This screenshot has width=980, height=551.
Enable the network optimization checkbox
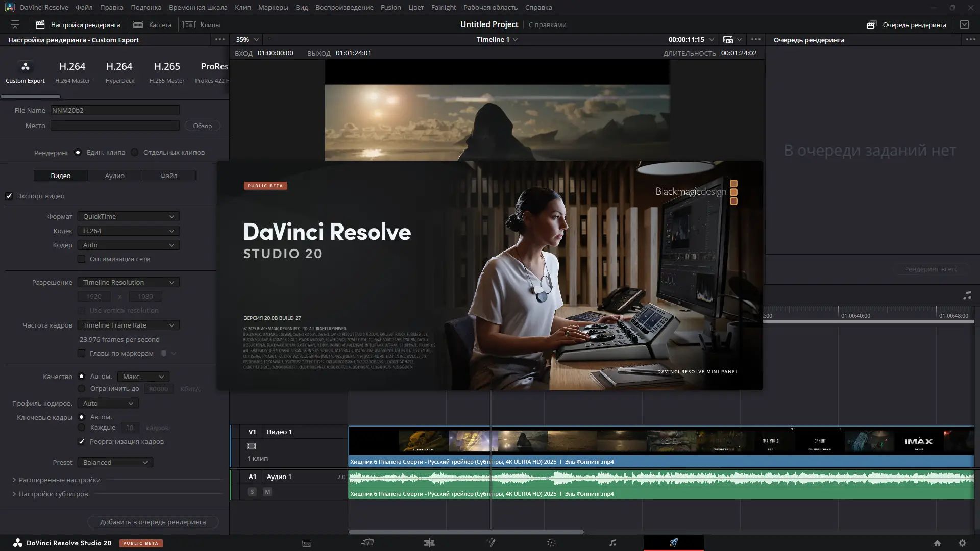point(82,259)
